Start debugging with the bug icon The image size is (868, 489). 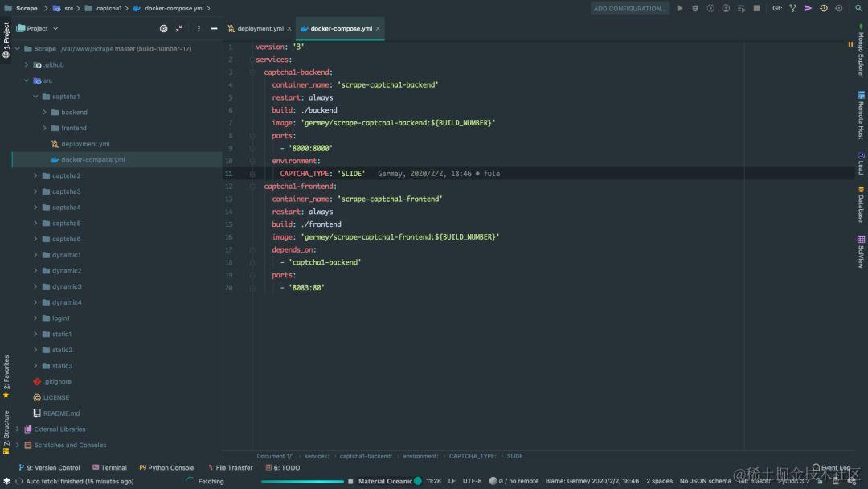pos(695,8)
